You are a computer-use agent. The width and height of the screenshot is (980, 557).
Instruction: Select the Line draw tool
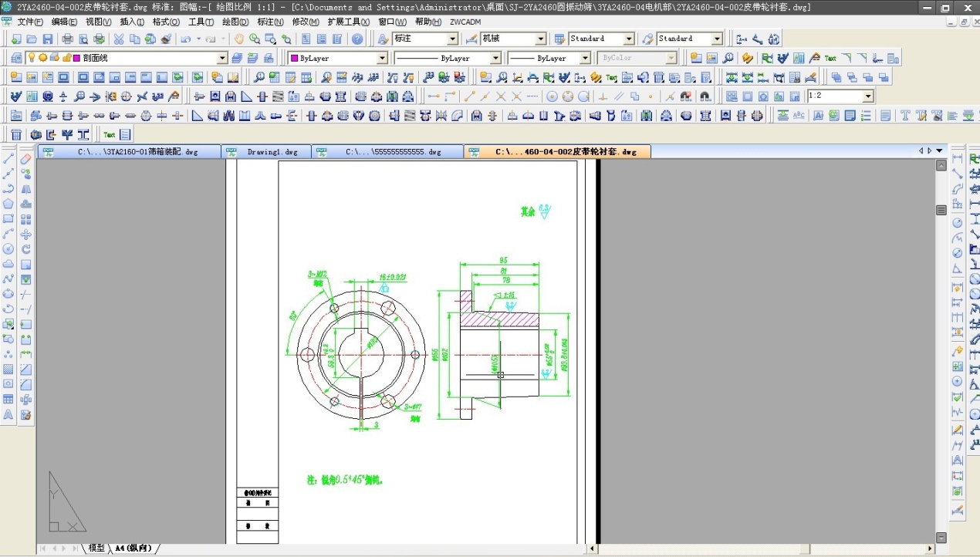(8, 158)
